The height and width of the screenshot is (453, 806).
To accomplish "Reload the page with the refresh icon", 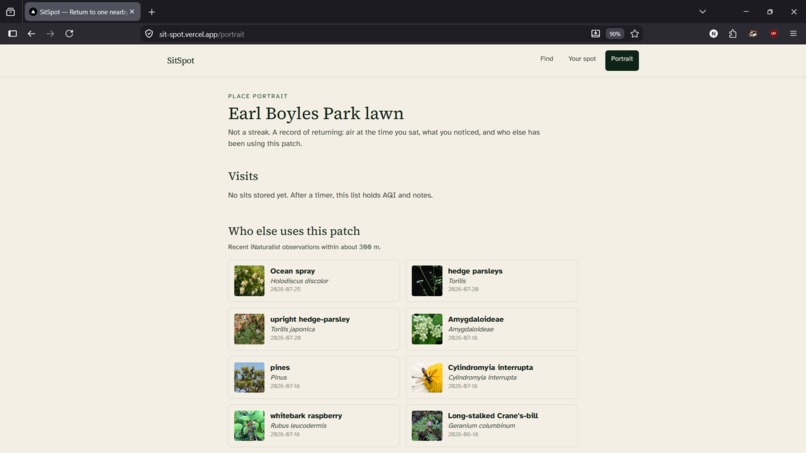I will coord(69,34).
